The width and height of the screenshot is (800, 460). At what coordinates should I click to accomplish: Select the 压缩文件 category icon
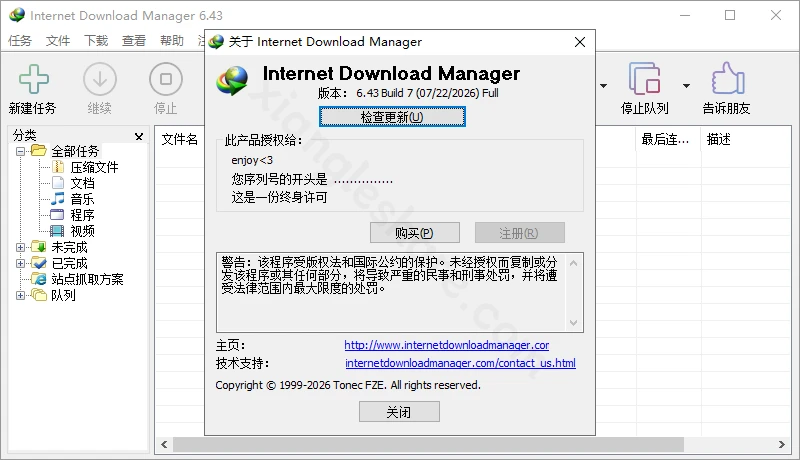[x=58, y=167]
